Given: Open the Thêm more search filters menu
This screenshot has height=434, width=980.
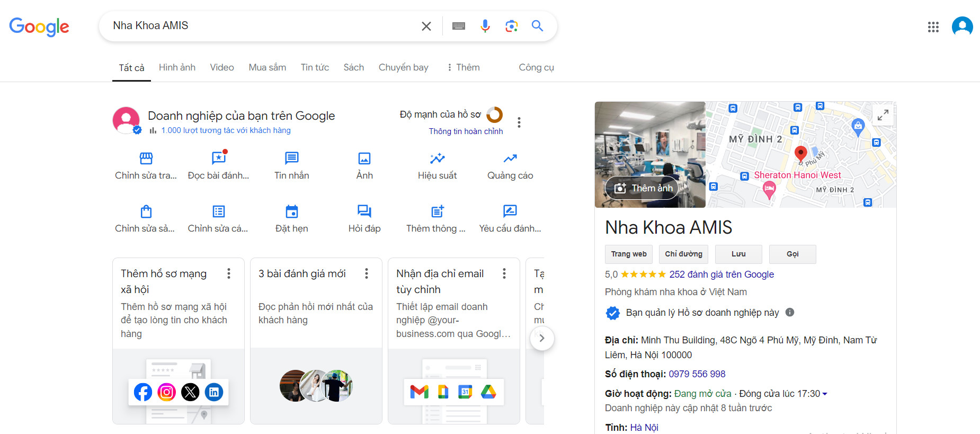Looking at the screenshot, I should point(464,67).
